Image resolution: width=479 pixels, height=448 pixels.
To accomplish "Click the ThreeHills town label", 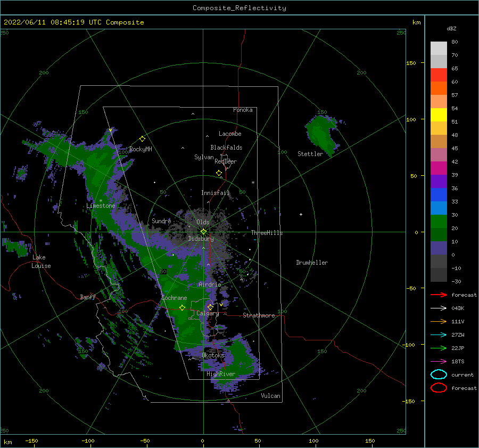I will click(x=267, y=233).
